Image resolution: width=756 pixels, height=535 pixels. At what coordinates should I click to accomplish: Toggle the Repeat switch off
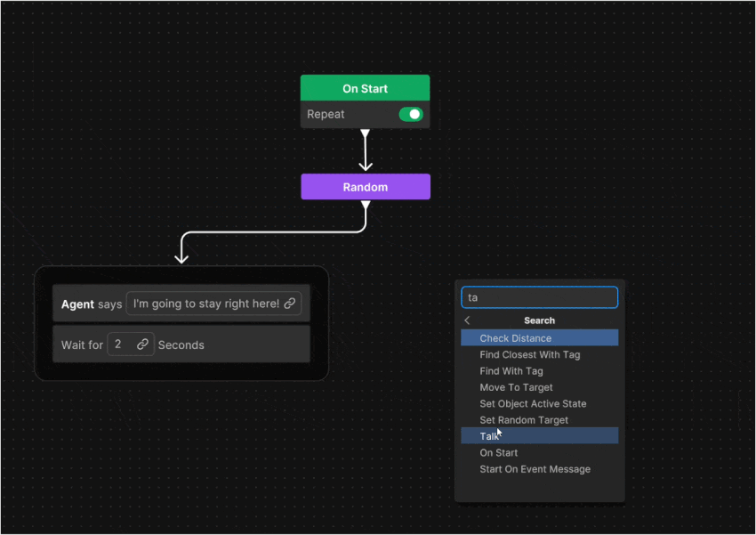coord(411,114)
